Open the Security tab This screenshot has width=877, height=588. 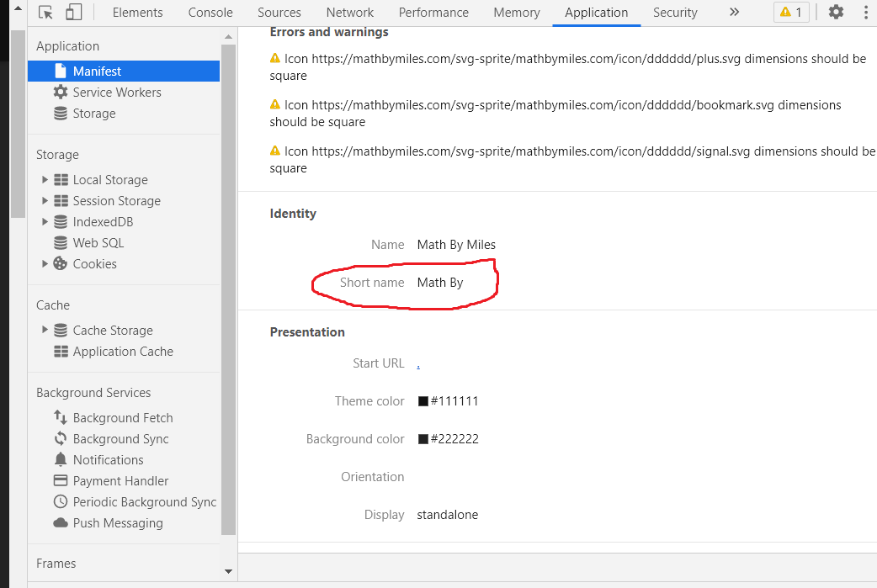point(675,13)
